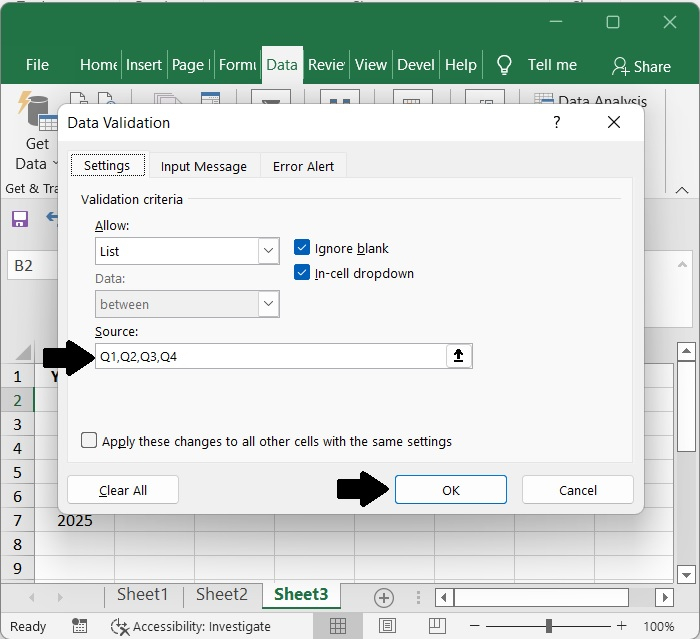Click horizontal scrollbar left arrow
This screenshot has width=700, height=639.
444,597
